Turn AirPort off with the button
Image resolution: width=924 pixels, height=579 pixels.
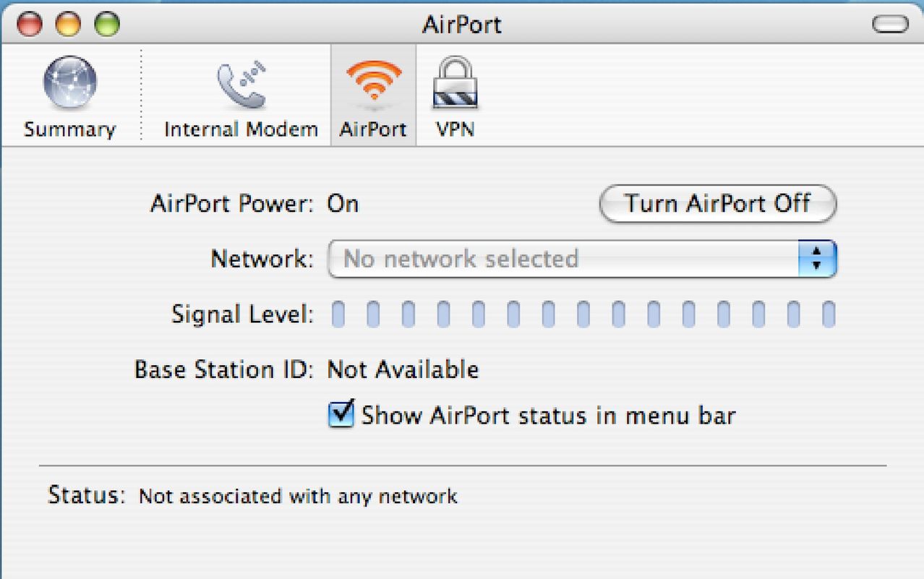click(x=718, y=204)
